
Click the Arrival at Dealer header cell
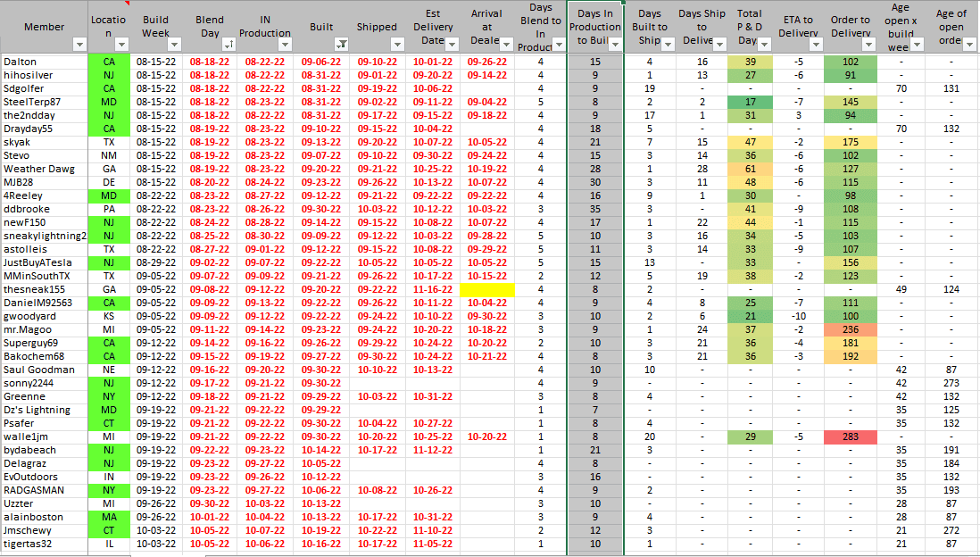tap(486, 26)
